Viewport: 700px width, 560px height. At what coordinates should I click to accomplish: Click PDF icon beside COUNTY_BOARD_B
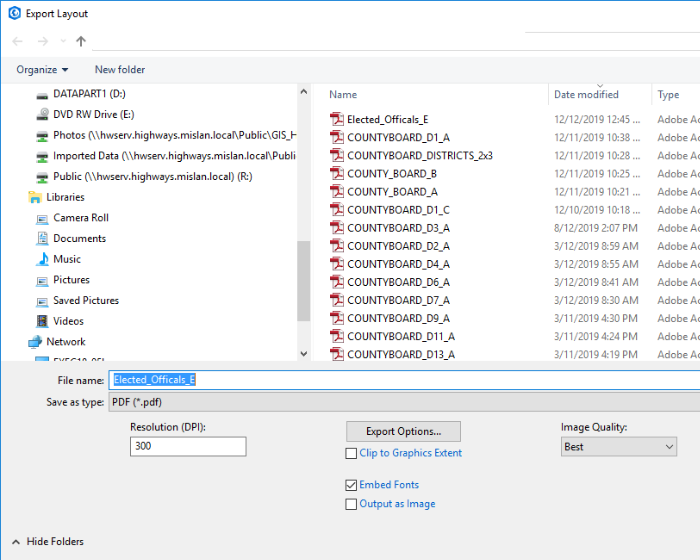click(337, 173)
